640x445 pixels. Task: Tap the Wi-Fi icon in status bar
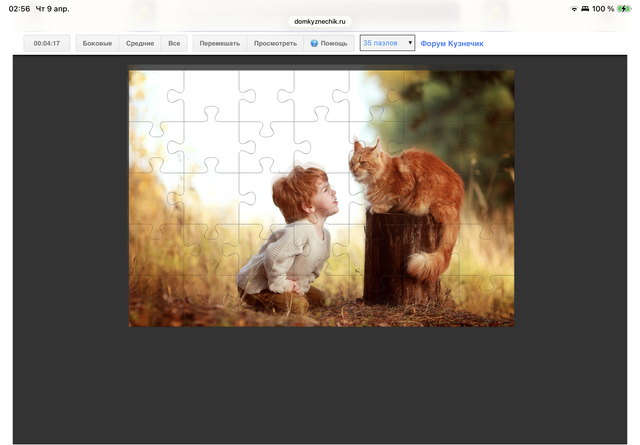tap(575, 8)
